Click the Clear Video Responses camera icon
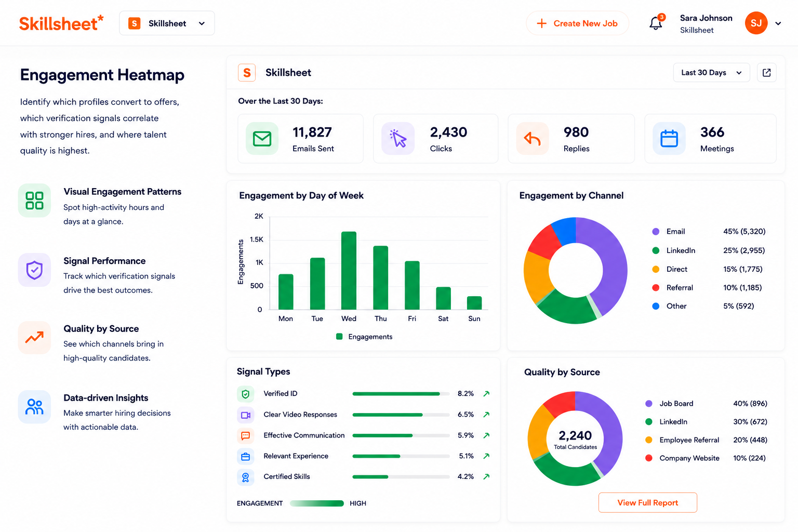The image size is (798, 532). click(246, 415)
